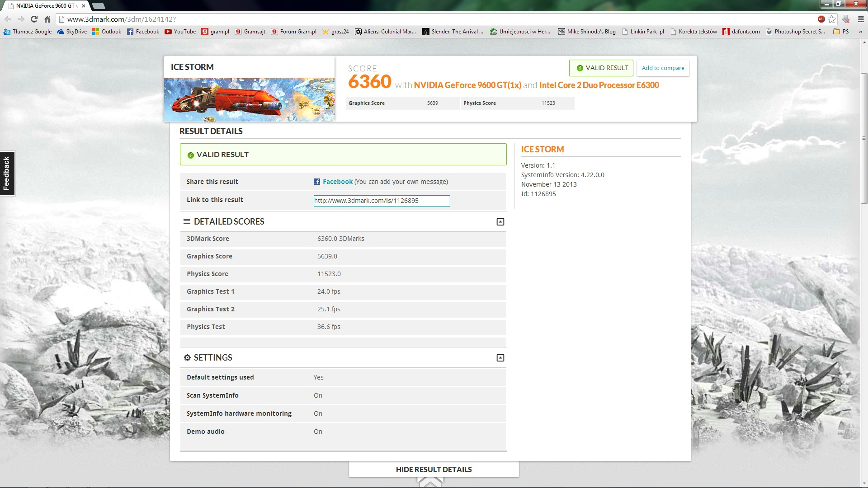This screenshot has width=868, height=488.
Task: Click the home page icon
Action: point(47,19)
